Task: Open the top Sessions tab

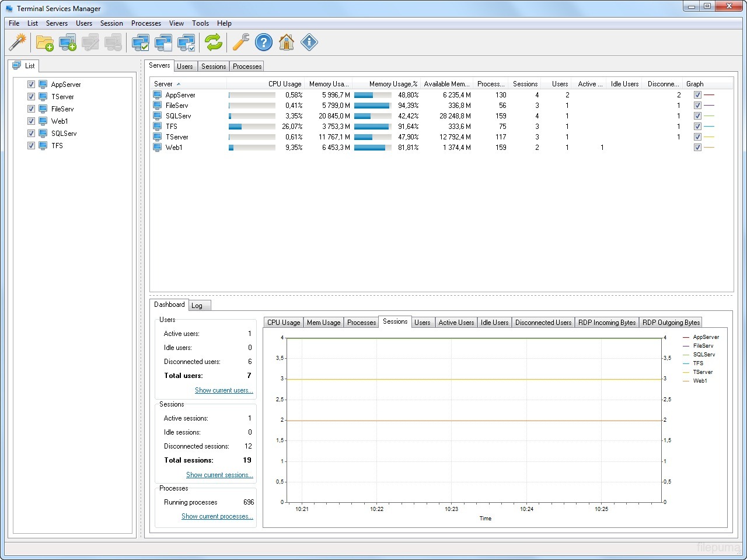Action: click(x=214, y=66)
